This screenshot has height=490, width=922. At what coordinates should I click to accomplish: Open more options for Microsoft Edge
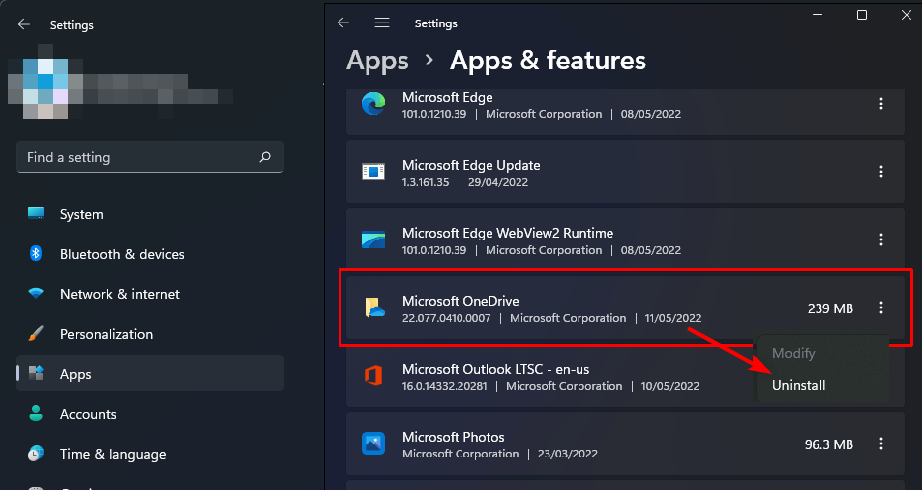pos(881,104)
